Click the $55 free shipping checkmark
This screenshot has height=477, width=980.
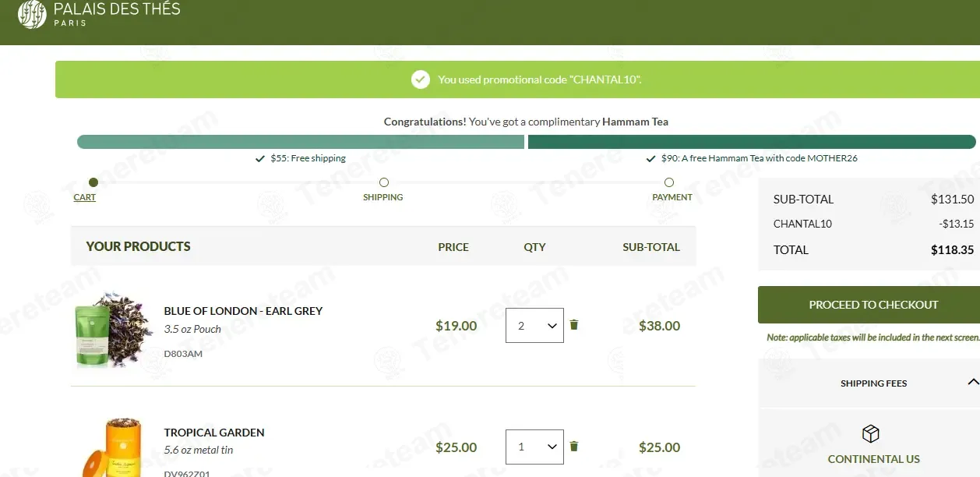point(260,158)
